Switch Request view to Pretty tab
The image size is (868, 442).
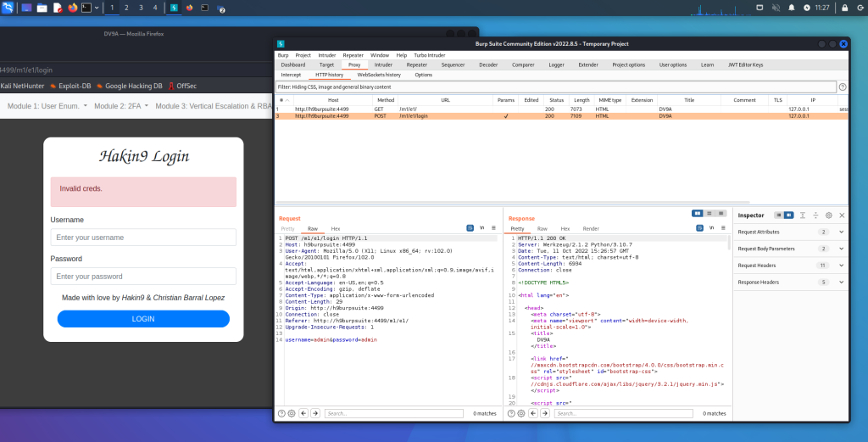pos(288,229)
